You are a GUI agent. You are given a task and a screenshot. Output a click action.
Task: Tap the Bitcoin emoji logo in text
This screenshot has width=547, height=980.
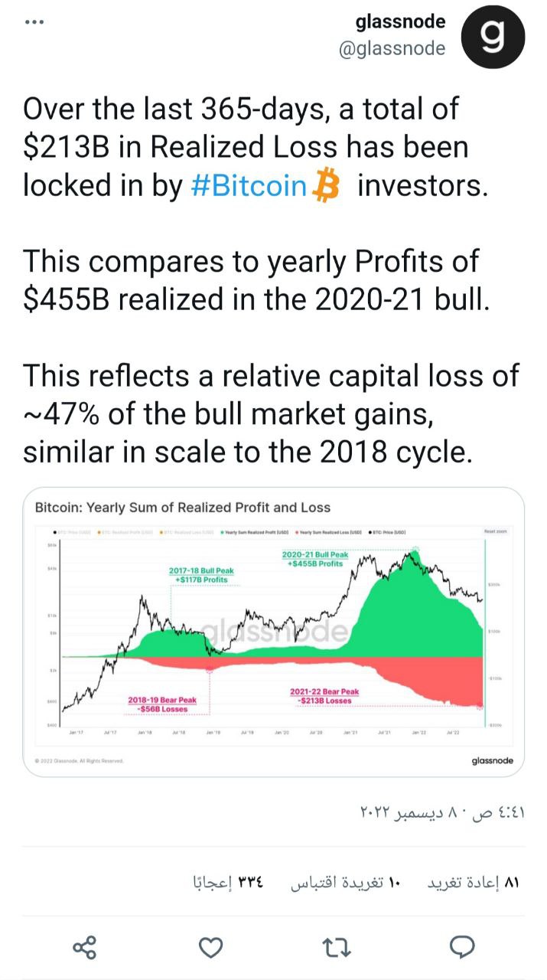click(327, 186)
